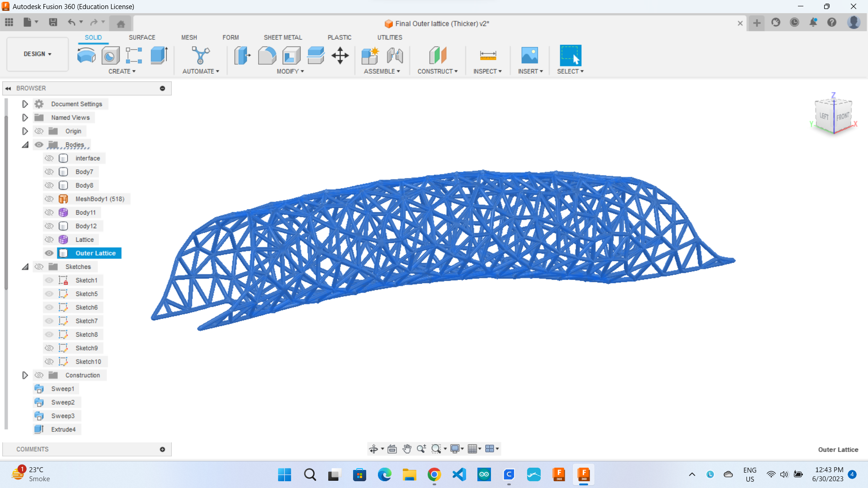868x488 pixels.
Task: Show the MeshBody1 body
Action: (49, 199)
